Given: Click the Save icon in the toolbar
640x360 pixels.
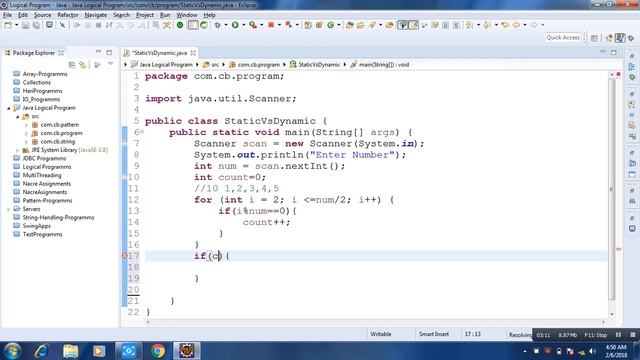Looking at the screenshot, I should pyautogui.click(x=25, y=25).
